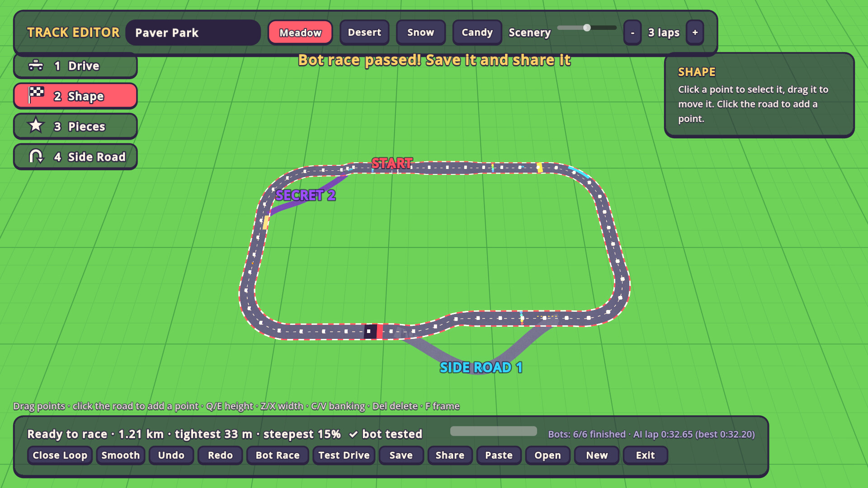The height and width of the screenshot is (488, 868).
Task: Click the red checkpoint block on bottom straight
Action: point(380,331)
